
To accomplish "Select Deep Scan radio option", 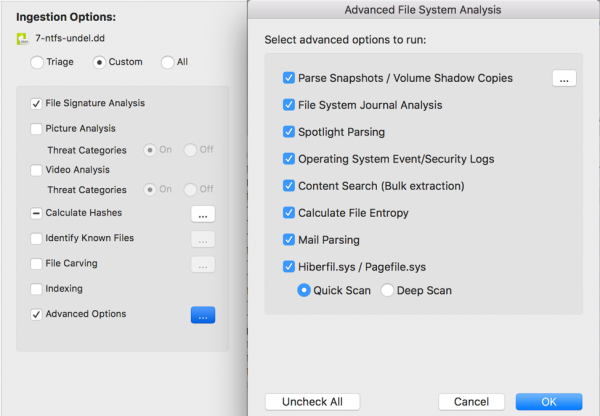I will [387, 291].
